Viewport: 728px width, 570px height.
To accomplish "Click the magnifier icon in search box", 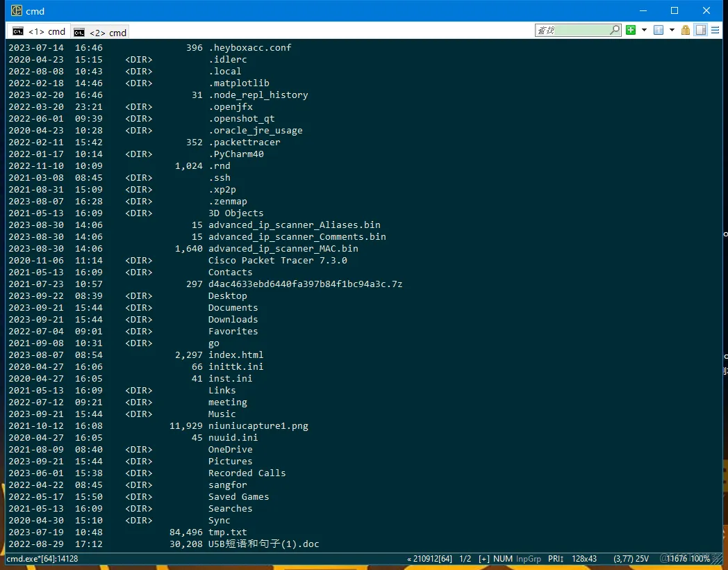I will 615,30.
